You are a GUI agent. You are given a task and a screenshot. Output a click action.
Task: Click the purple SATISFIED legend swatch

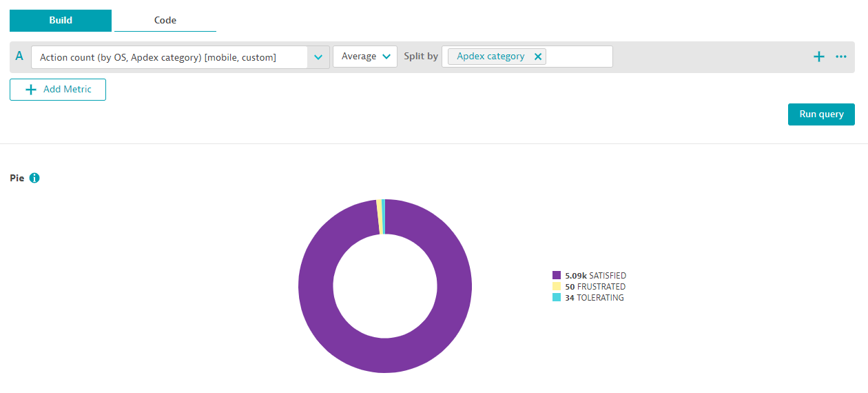557,275
